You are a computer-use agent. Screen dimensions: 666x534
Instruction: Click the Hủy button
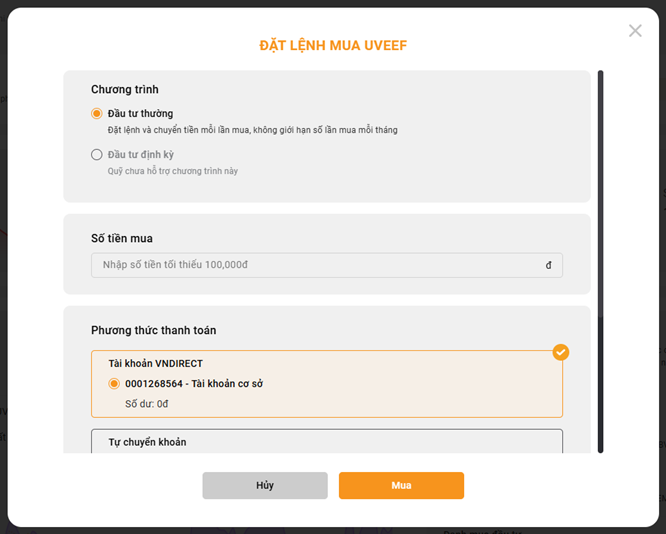point(265,485)
